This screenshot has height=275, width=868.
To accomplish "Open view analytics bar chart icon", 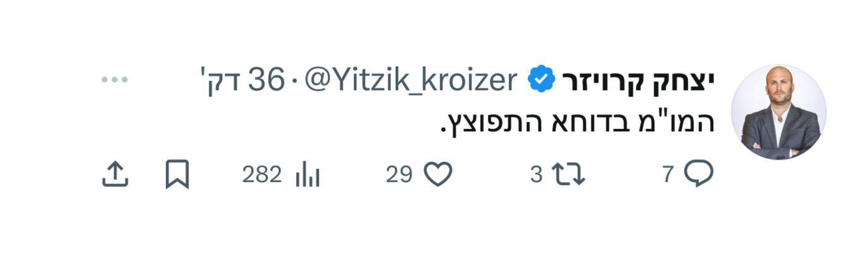I will pyautogui.click(x=307, y=174).
